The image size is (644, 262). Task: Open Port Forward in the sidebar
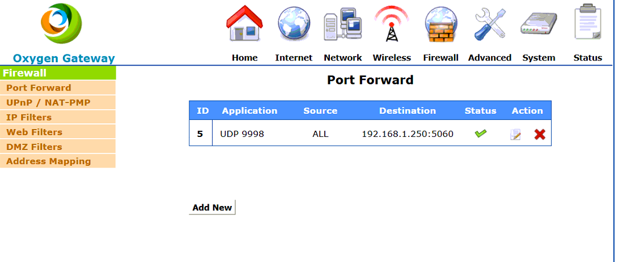[x=39, y=88]
